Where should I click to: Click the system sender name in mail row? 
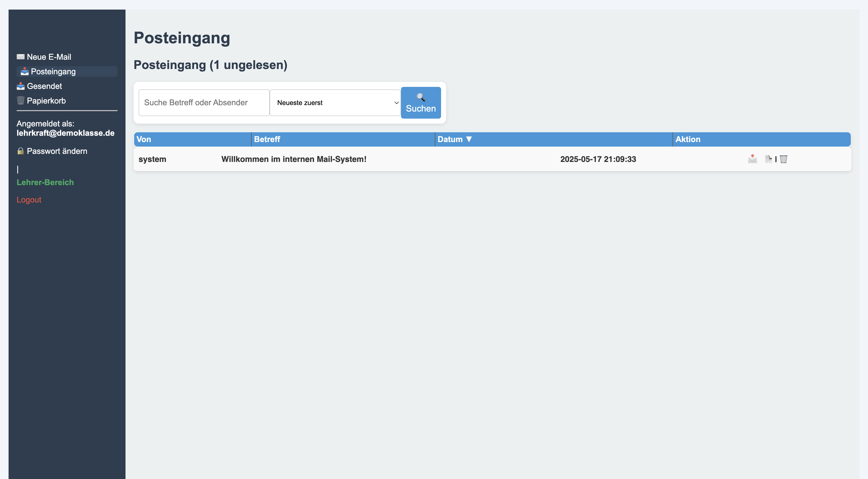[x=152, y=159]
